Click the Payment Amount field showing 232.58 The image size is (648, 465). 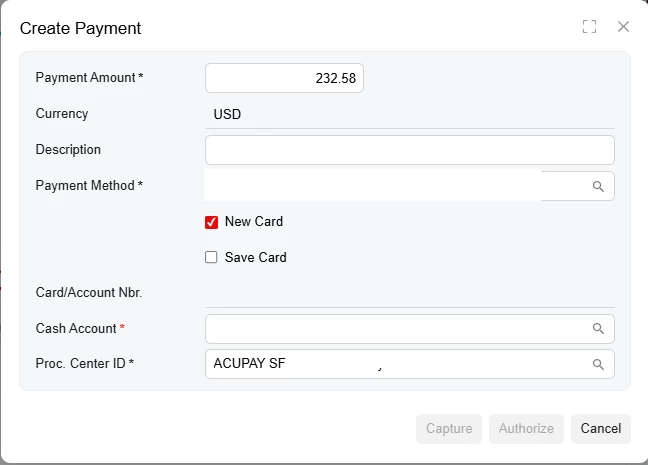pyautogui.click(x=284, y=78)
